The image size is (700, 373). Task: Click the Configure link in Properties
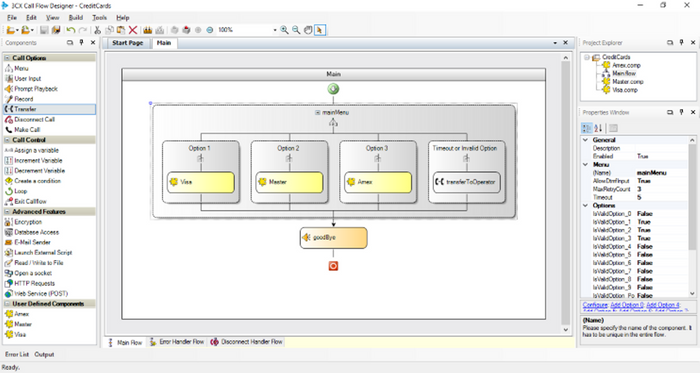(595, 305)
